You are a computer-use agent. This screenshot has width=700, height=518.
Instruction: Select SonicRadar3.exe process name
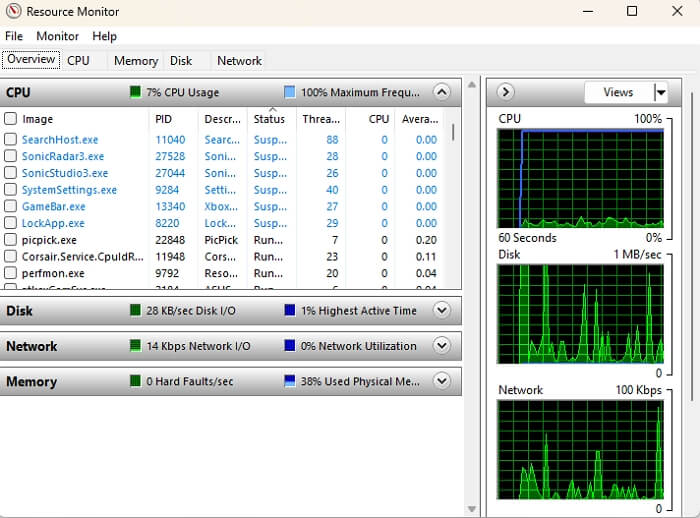tap(63, 156)
